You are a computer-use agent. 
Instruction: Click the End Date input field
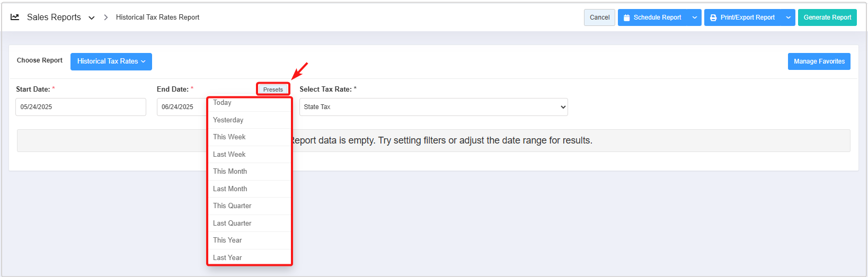(x=181, y=107)
